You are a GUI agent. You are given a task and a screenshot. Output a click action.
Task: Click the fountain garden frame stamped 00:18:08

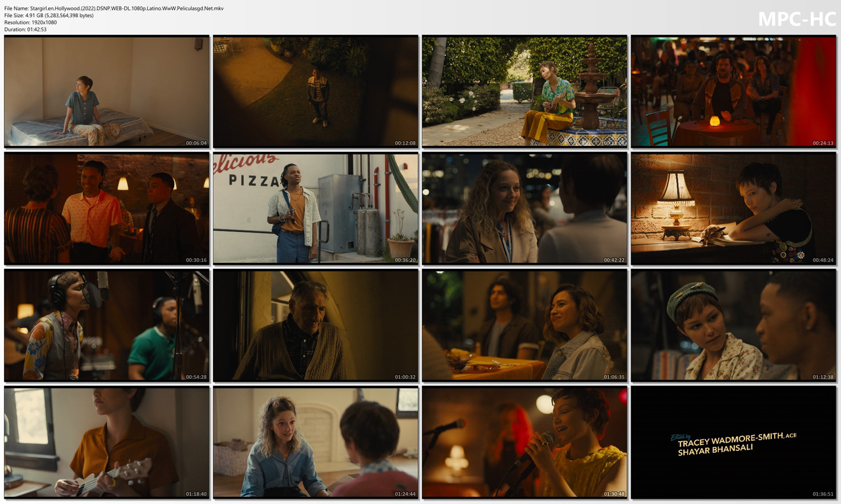(x=524, y=91)
